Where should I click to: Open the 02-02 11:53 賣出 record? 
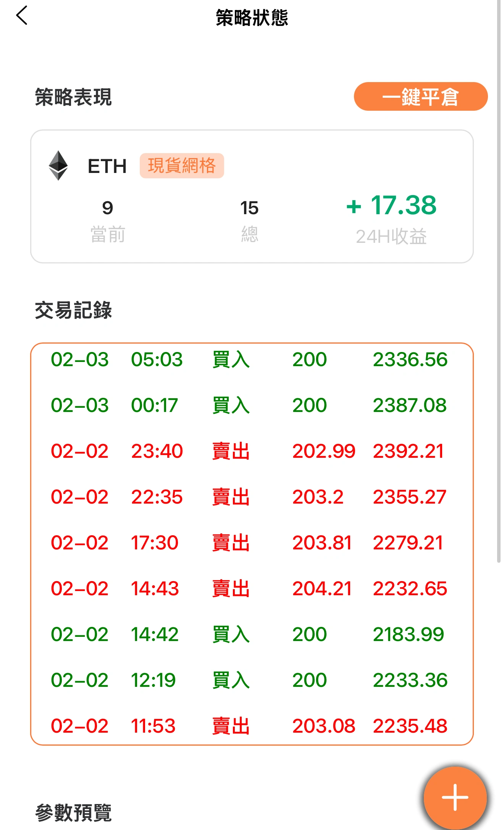pyautogui.click(x=249, y=726)
